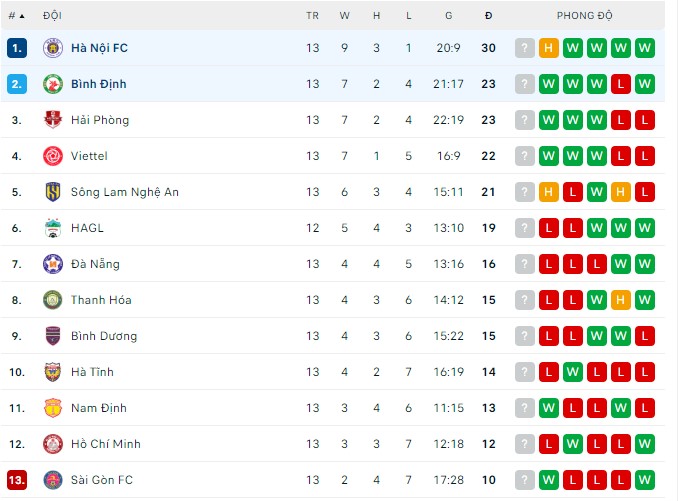This screenshot has height=501, width=678.
Task: Sort by the PHONG ĐỘ form column
Action: pos(585,16)
